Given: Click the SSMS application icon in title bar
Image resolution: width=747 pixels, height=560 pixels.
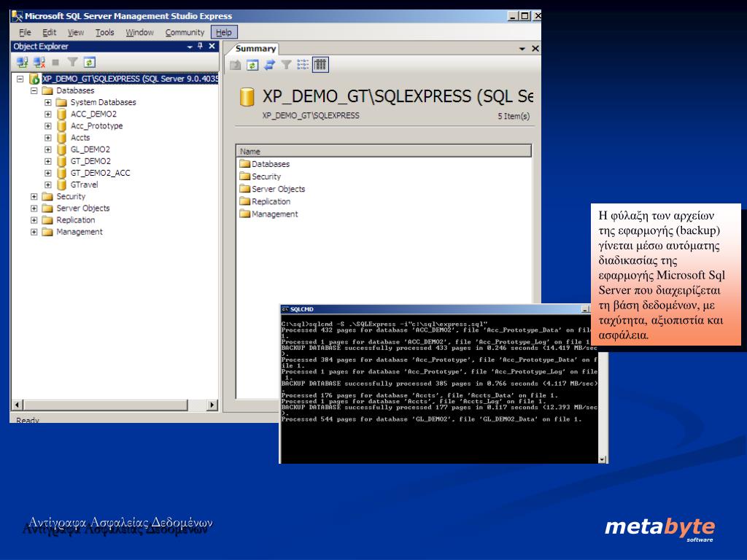Looking at the screenshot, I should pos(18,16).
